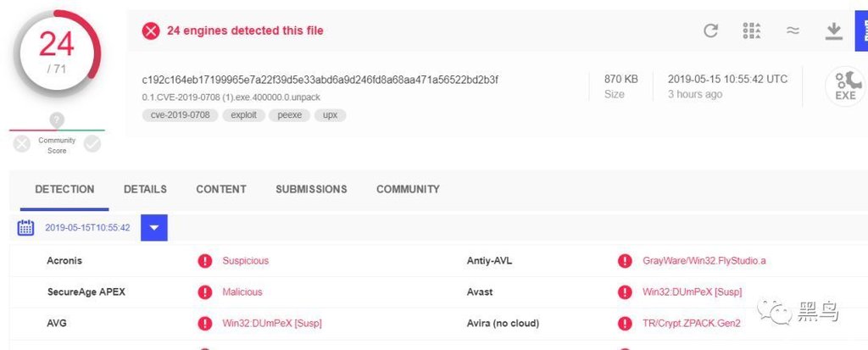
Task: Select the upx tag
Action: click(x=331, y=115)
